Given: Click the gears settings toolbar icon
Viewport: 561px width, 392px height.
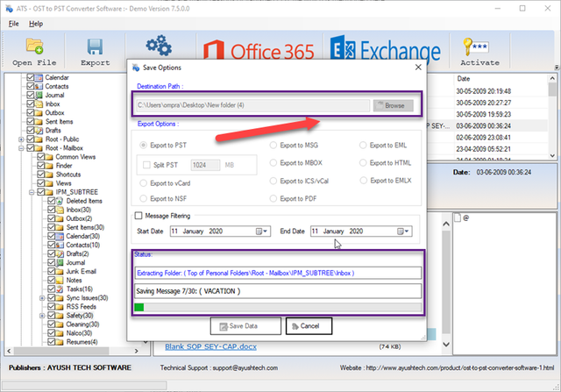Looking at the screenshot, I should (158, 46).
